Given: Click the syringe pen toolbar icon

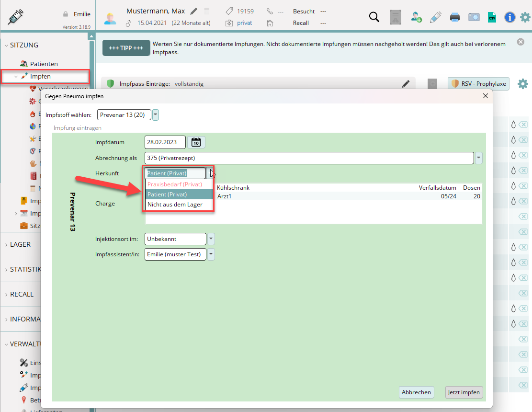Looking at the screenshot, I should coord(436,17).
